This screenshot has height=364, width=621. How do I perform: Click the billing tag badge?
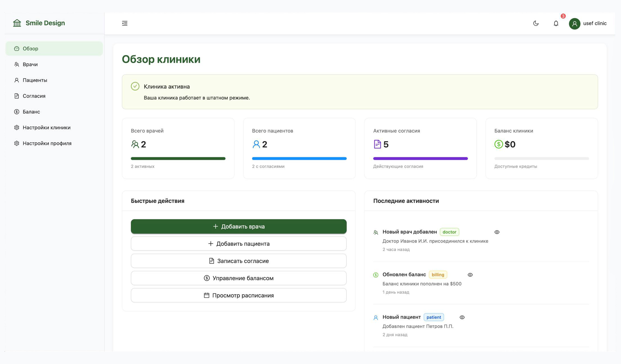pos(438,274)
